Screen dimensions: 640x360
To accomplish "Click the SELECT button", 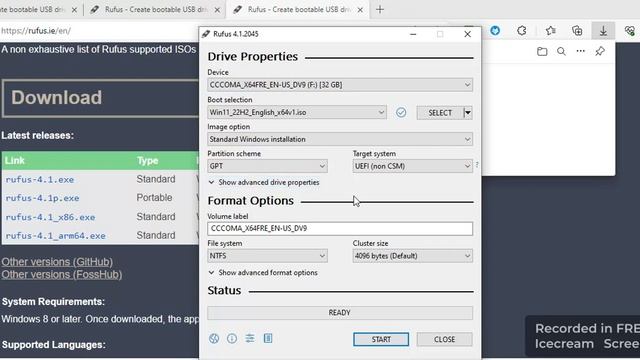I will [x=440, y=113].
